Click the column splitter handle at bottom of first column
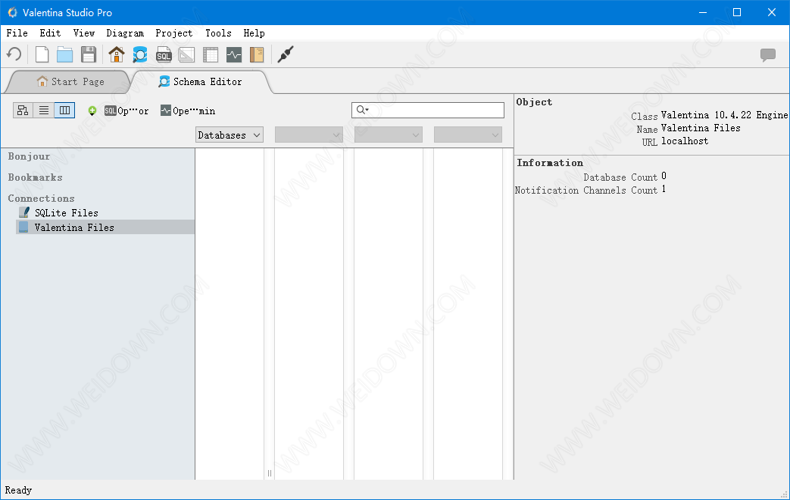This screenshot has width=790, height=500. point(269,473)
